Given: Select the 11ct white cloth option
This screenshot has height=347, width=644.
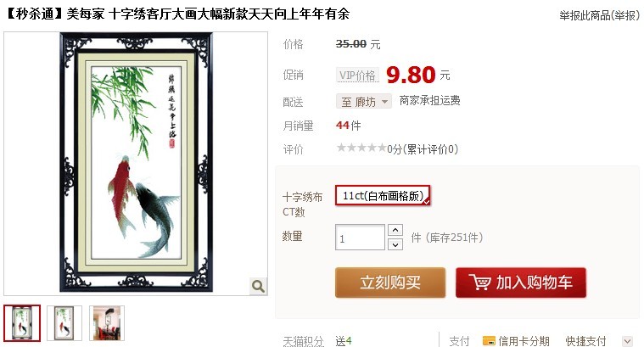Looking at the screenshot, I should tap(383, 195).
